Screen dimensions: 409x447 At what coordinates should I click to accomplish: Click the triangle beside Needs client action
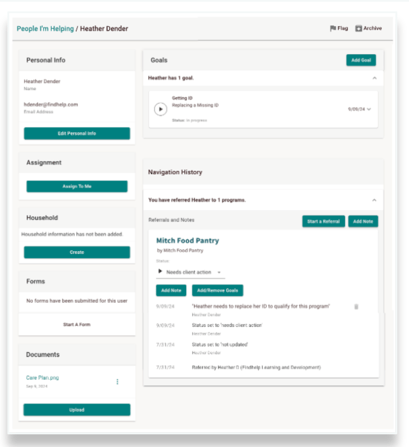(160, 271)
